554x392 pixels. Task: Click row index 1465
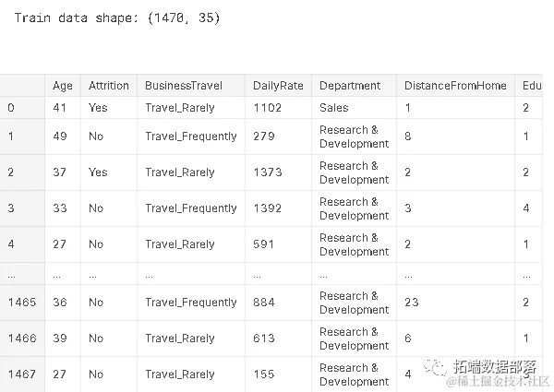tap(22, 303)
